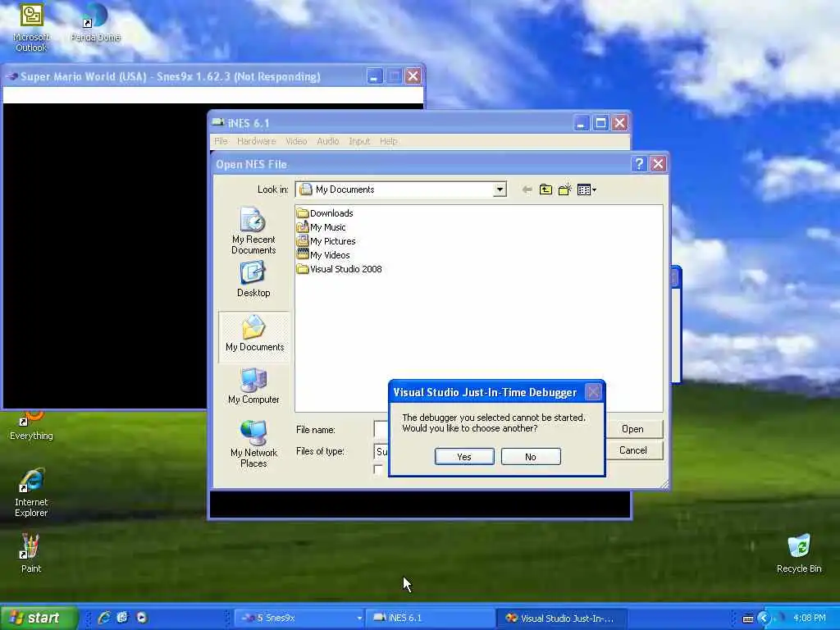Open the Recycle Bin desktop icon
Image resolution: width=840 pixels, height=630 pixels.
coord(799,553)
